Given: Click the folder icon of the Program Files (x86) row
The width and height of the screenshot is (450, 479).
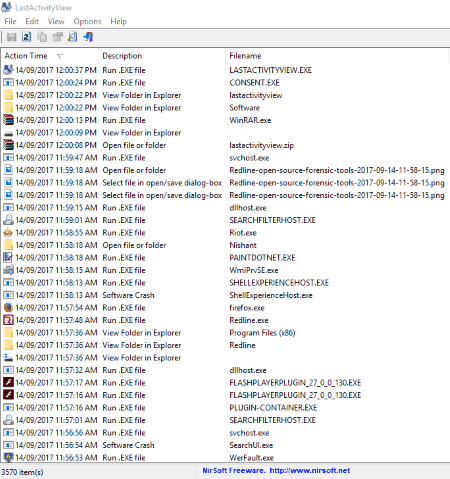Looking at the screenshot, I should [x=9, y=333].
